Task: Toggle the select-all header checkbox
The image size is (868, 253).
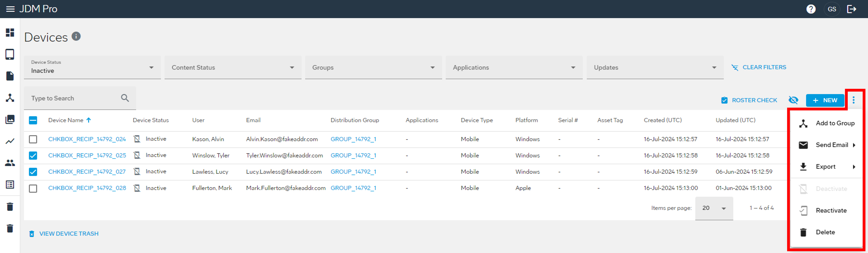Action: point(33,120)
